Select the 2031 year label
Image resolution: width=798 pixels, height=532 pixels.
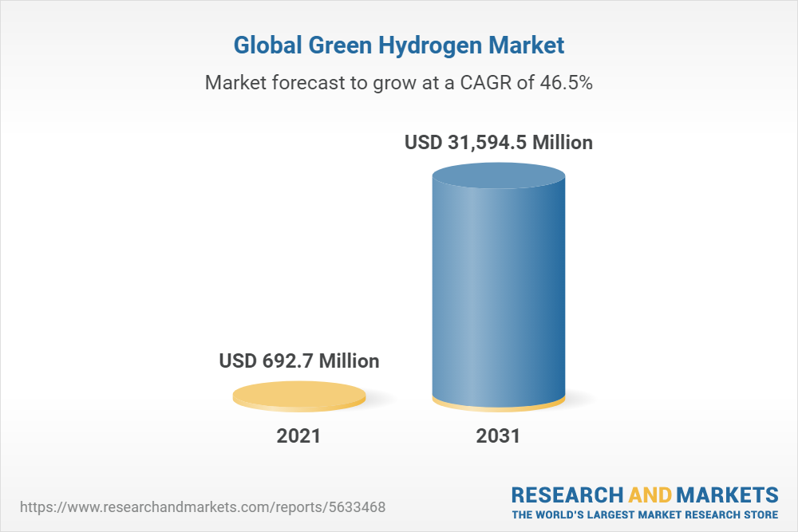pos(498,436)
